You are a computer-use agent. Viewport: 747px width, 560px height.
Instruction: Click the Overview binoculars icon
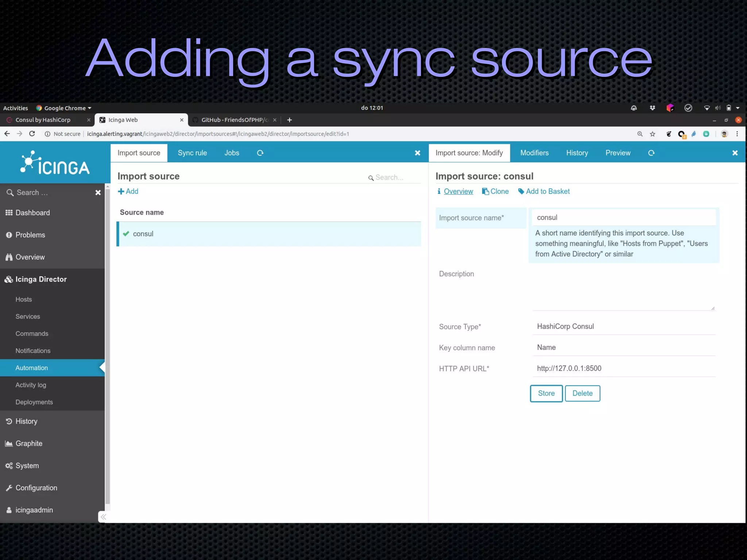(x=9, y=257)
